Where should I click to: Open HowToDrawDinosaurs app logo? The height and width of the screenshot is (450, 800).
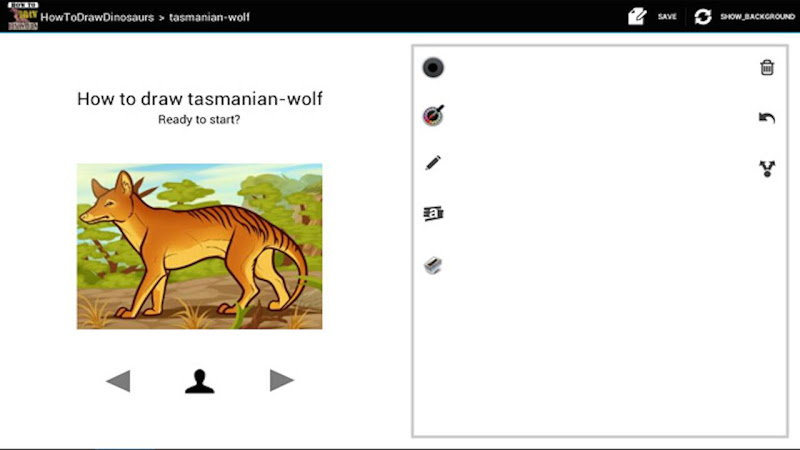(x=23, y=16)
